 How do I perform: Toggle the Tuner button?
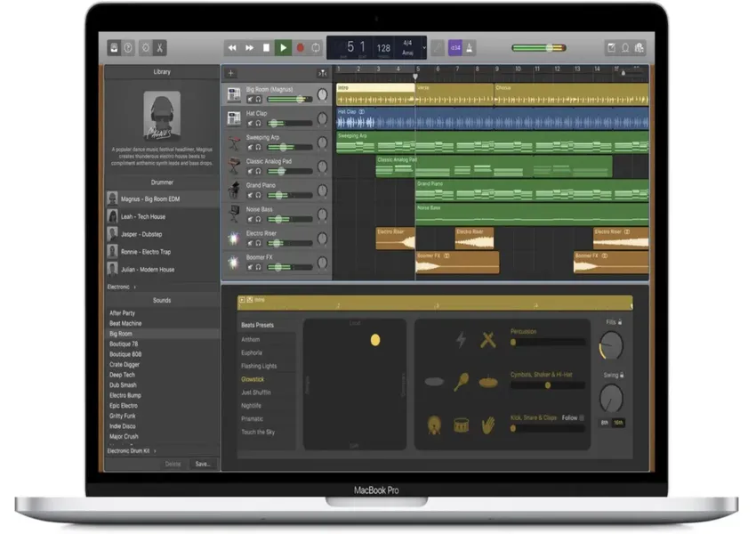coord(438,48)
